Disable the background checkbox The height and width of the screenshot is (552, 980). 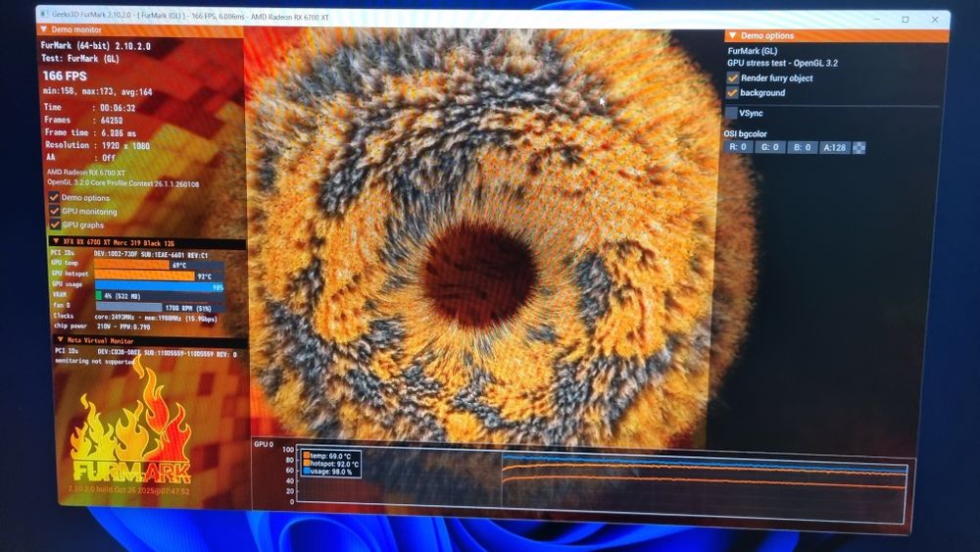coord(732,92)
